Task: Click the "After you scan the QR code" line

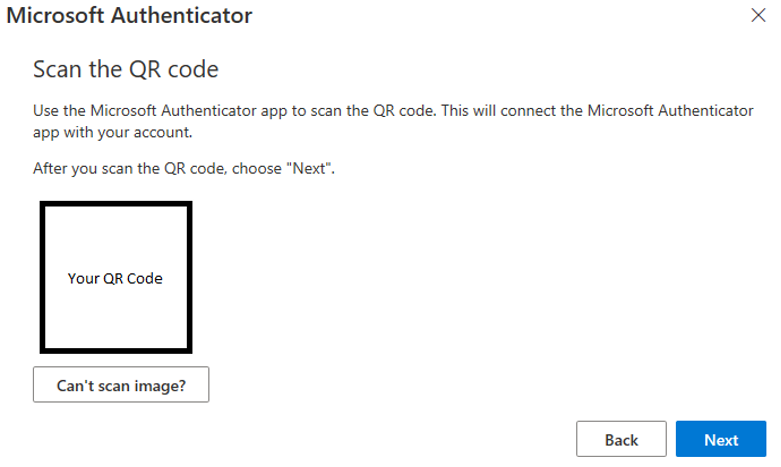Action: (184, 168)
